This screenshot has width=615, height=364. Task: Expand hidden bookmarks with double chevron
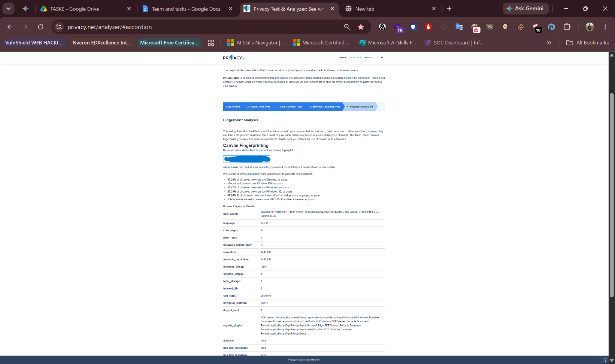tap(549, 43)
